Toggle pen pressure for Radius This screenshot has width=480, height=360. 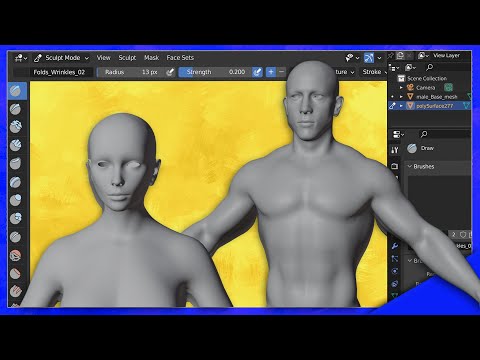tap(170, 72)
